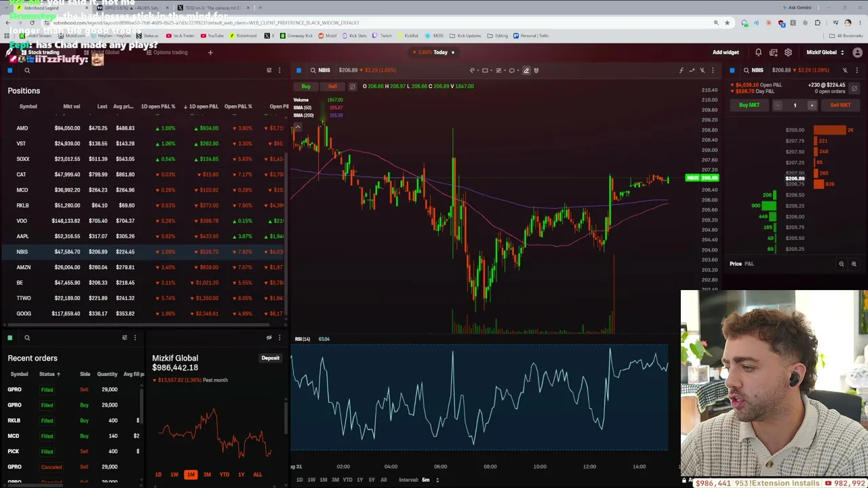This screenshot has height=488, width=868.
Task: Toggle the green link-group square in Recent orders
Action: click(x=10, y=338)
